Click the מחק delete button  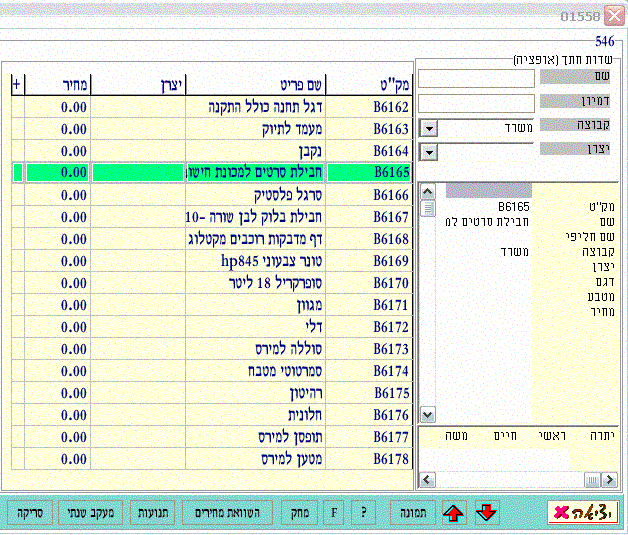point(300,513)
